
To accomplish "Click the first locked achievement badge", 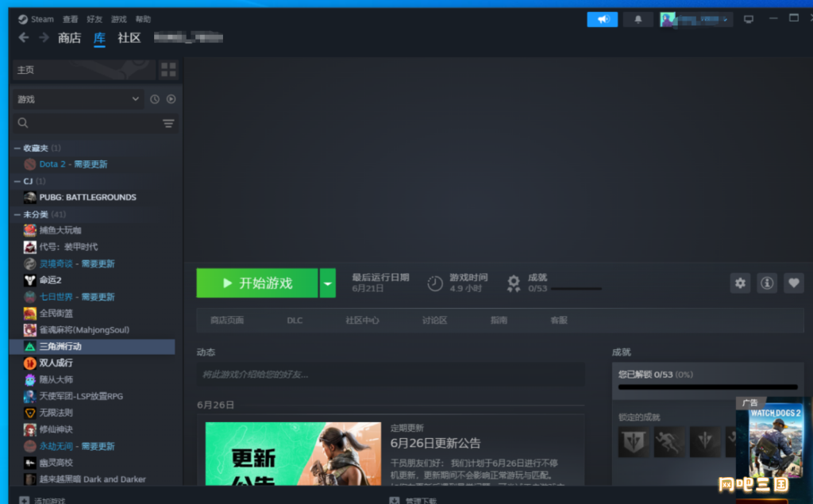I will point(634,442).
